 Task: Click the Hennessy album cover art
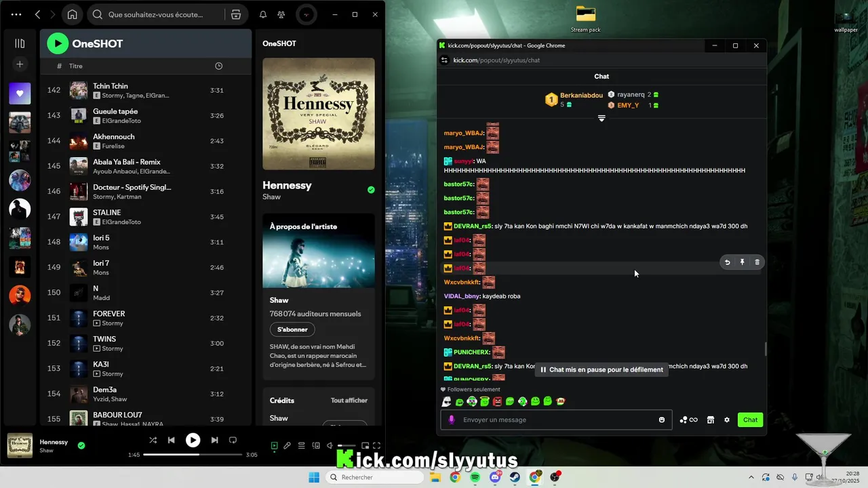point(319,114)
